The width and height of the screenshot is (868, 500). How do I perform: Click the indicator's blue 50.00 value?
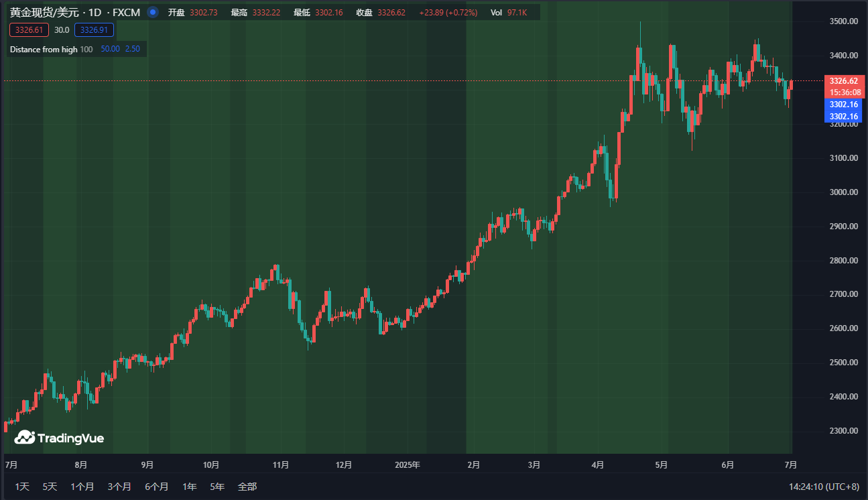110,50
